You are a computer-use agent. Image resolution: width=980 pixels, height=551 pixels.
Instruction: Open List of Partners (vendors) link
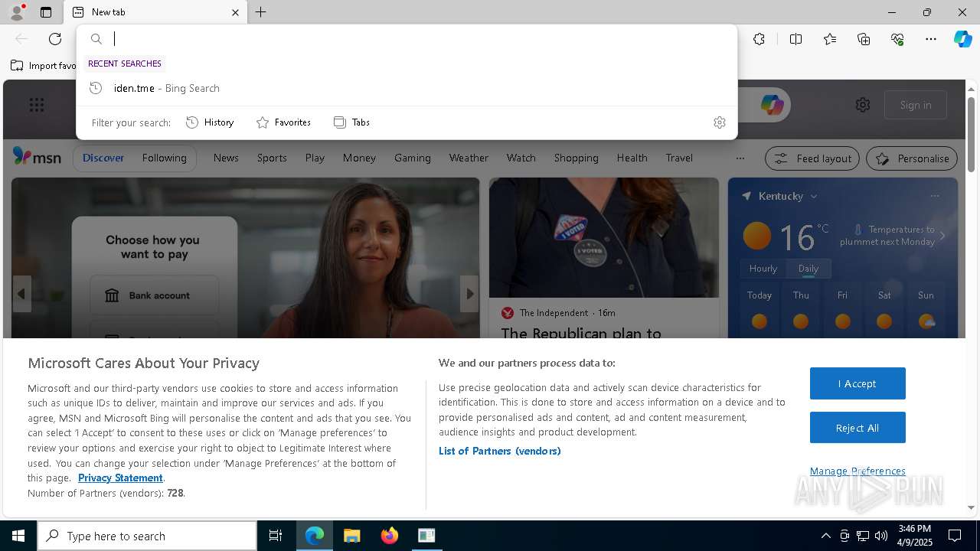[500, 451]
